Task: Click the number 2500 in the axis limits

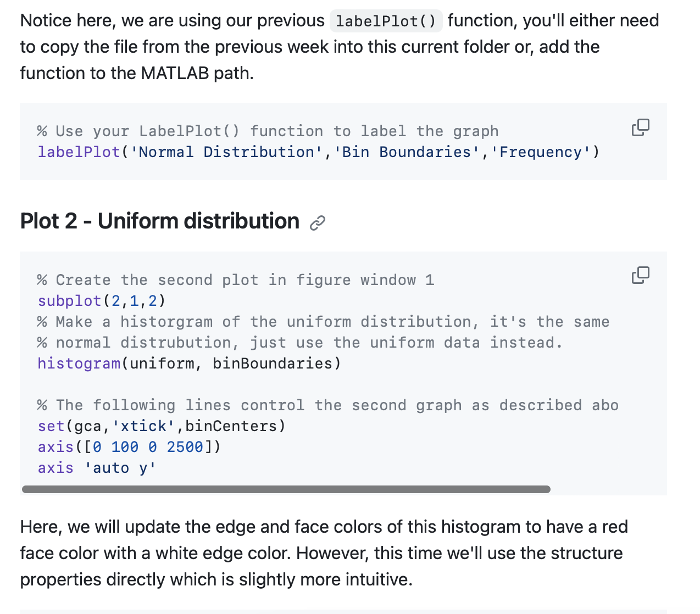Action: (x=187, y=446)
